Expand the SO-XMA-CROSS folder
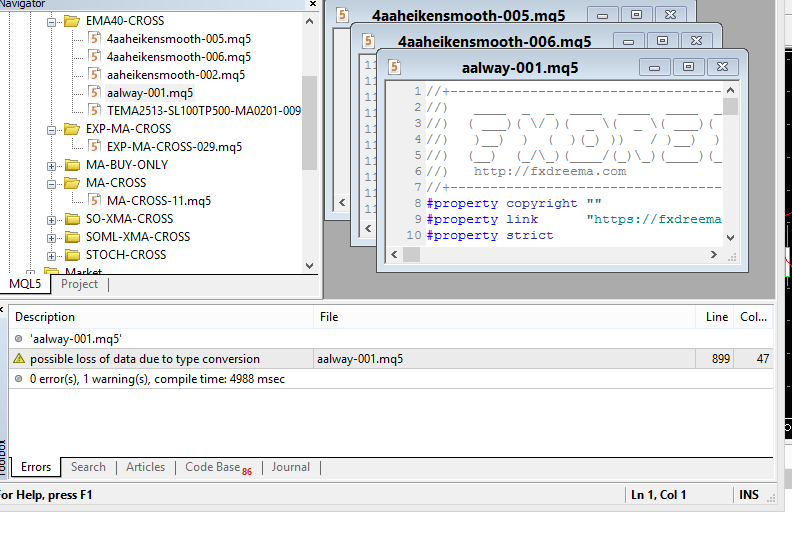 52,220
